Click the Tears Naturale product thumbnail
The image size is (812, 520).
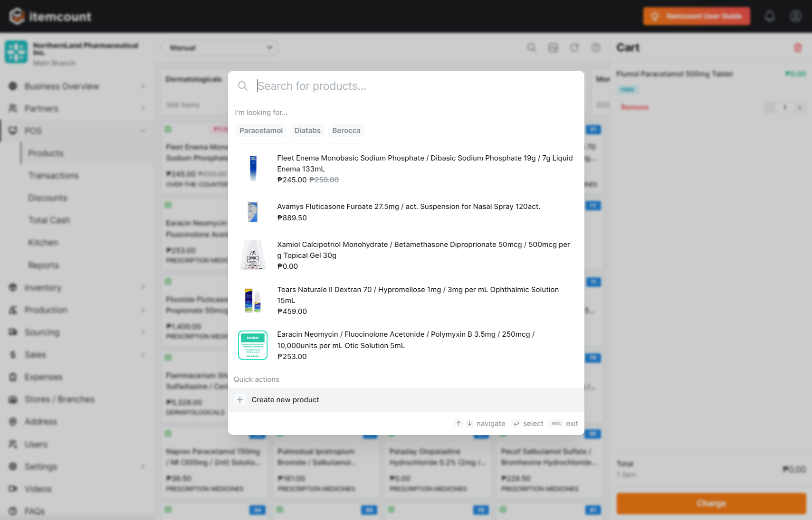253,300
